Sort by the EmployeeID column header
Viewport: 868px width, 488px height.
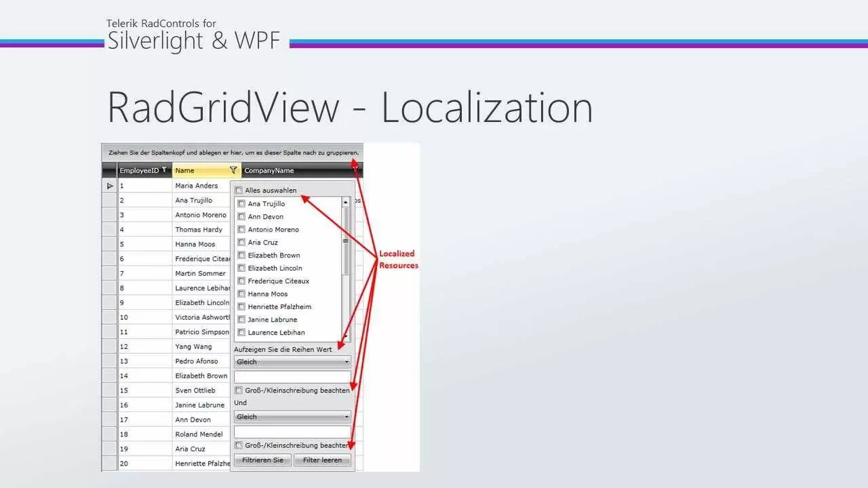click(139, 170)
